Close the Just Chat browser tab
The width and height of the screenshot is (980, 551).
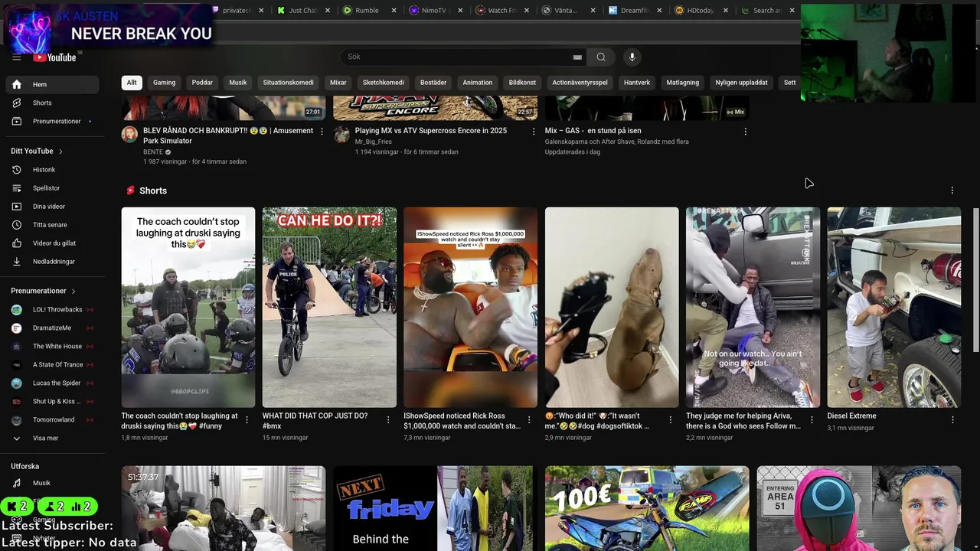pos(328,11)
